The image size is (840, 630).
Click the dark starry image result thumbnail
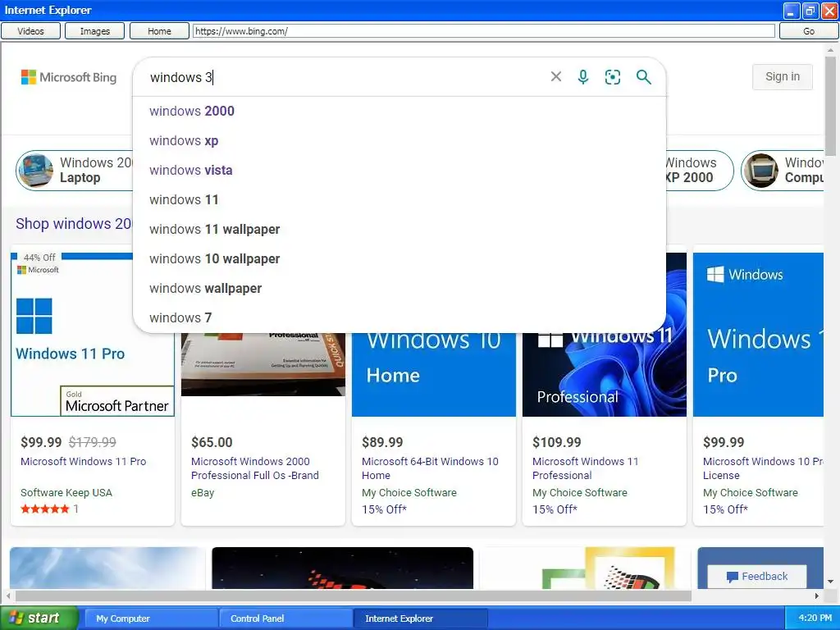pyautogui.click(x=342, y=568)
